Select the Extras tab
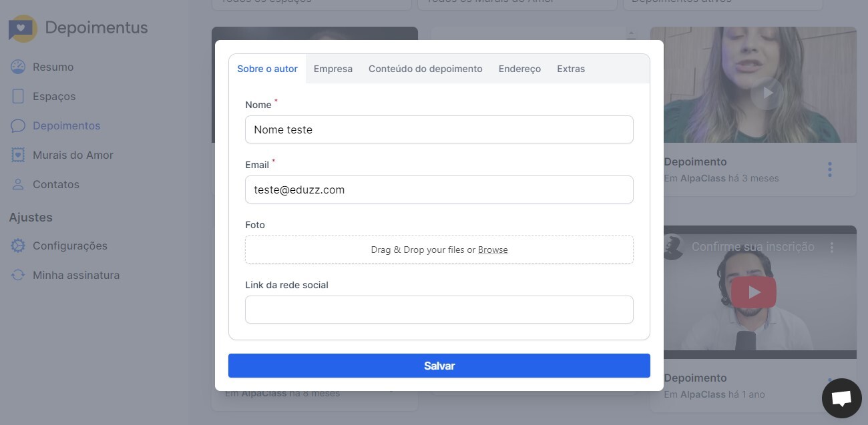 pyautogui.click(x=571, y=69)
